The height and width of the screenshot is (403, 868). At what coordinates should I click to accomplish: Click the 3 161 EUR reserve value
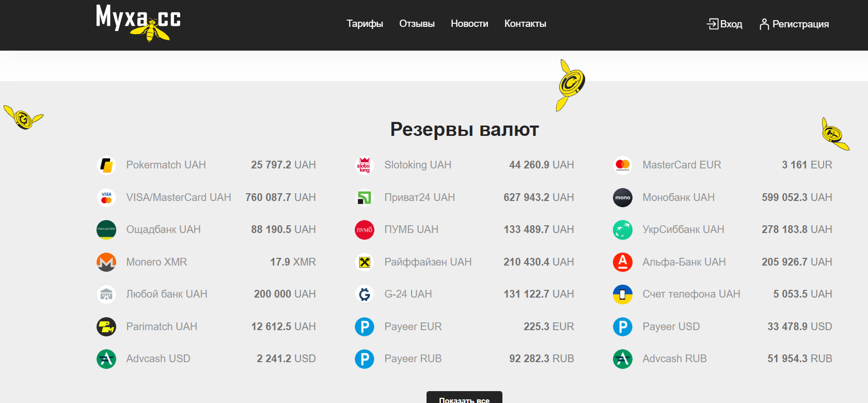807,165
